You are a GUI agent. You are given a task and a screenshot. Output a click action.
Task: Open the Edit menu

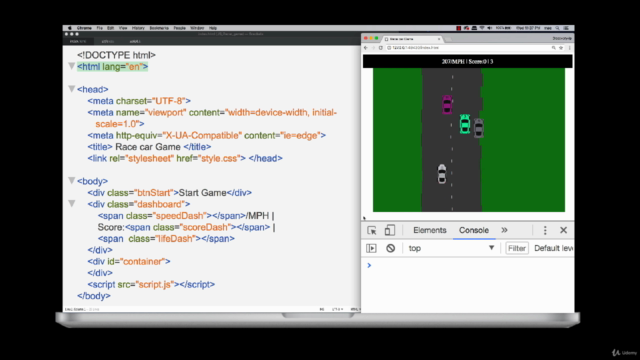point(110,28)
